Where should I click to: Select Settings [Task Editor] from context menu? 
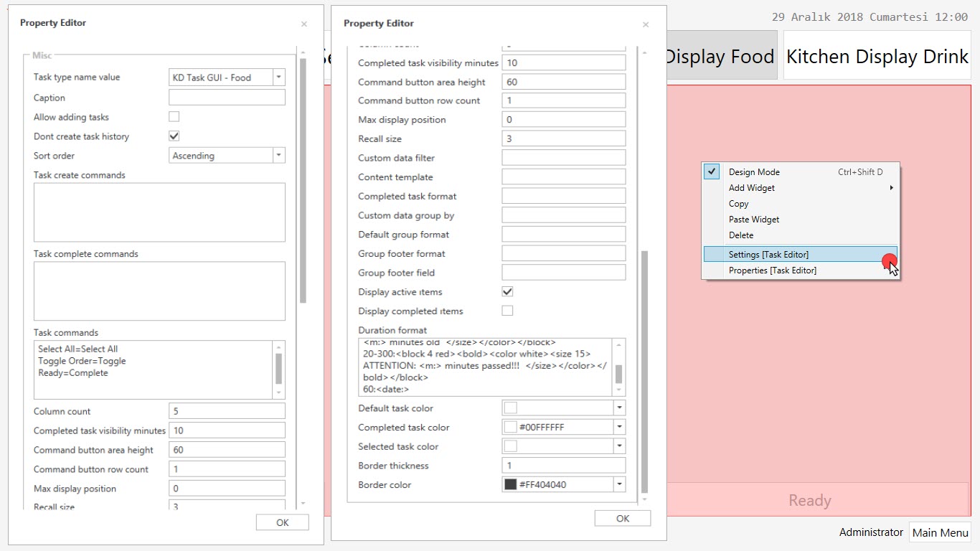click(x=768, y=255)
